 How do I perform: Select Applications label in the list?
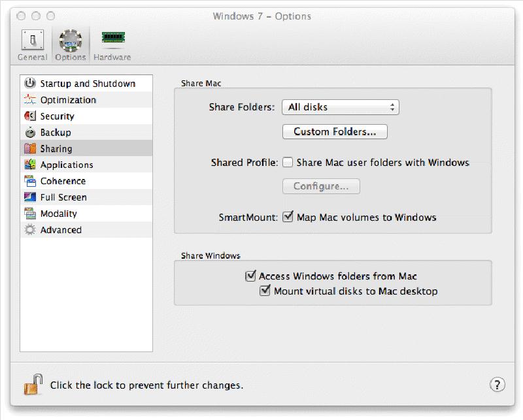(67, 165)
